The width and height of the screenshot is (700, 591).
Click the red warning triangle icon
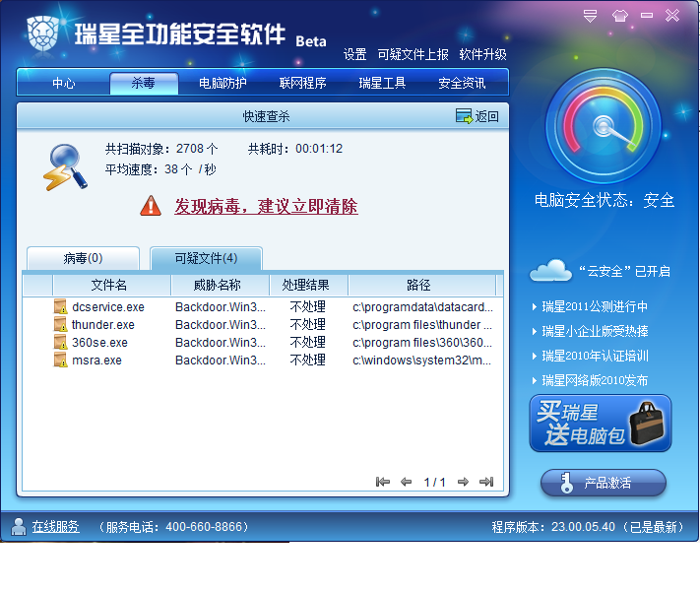(151, 206)
